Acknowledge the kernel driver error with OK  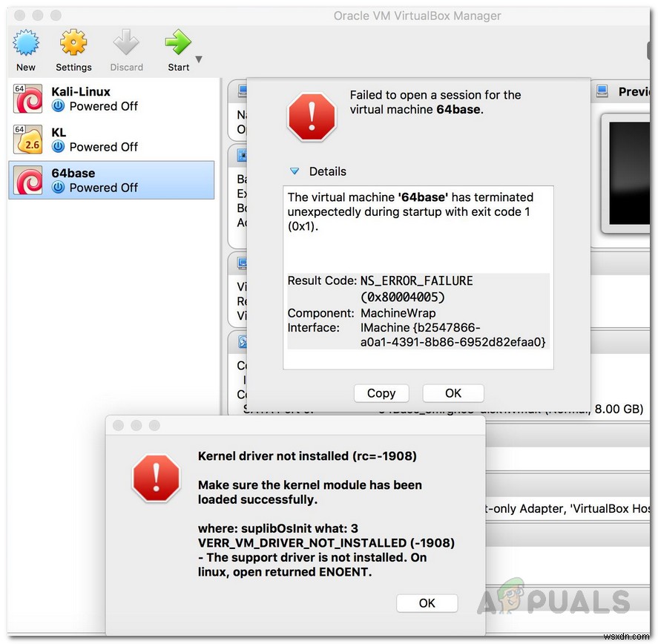click(x=427, y=602)
